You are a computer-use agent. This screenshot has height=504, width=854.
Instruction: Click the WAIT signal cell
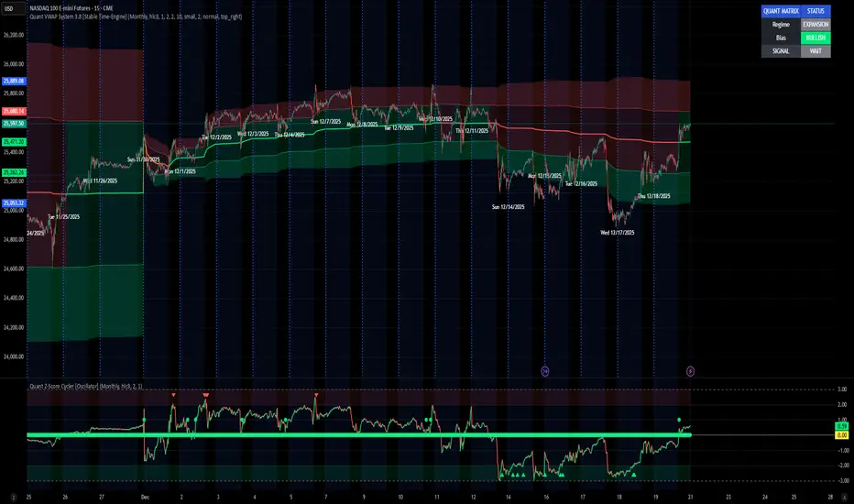pyautogui.click(x=816, y=51)
